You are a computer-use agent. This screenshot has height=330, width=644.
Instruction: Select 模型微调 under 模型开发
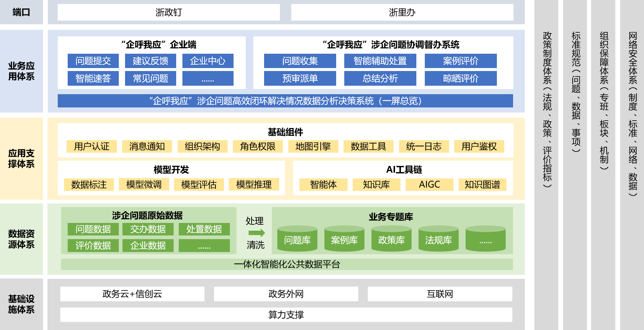tap(144, 184)
